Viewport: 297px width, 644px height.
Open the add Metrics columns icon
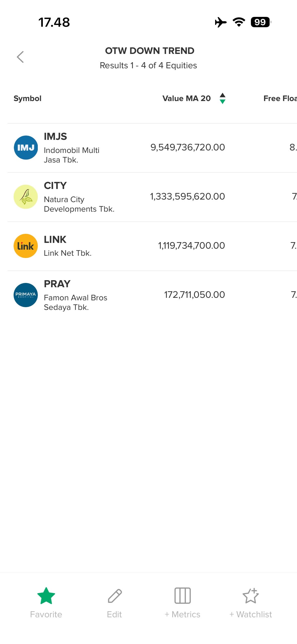(182, 596)
